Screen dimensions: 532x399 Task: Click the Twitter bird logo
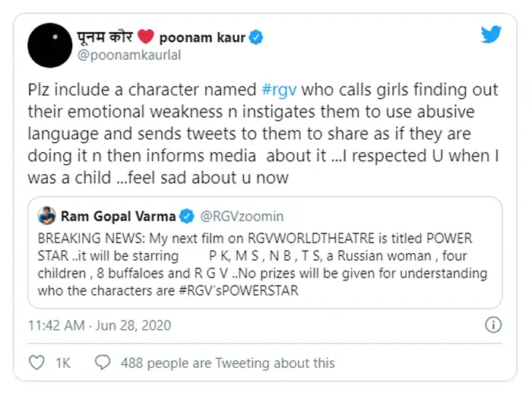coord(491,34)
